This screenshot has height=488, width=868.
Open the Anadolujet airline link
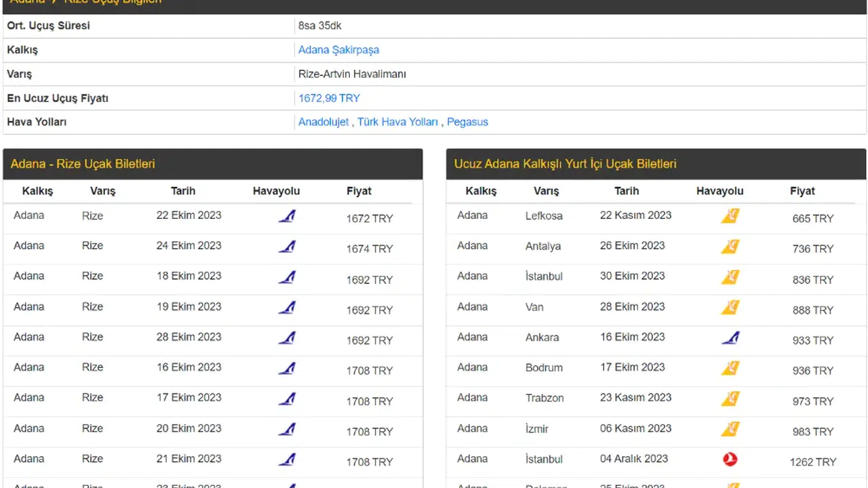point(323,122)
